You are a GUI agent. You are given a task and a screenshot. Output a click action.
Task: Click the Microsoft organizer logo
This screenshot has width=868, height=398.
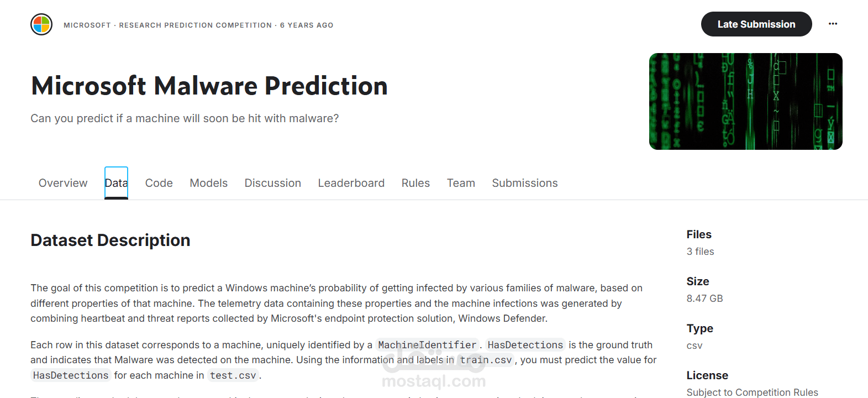coord(41,24)
